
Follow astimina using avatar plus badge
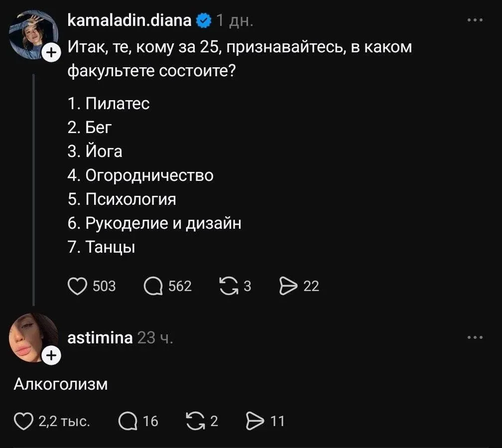(51, 355)
